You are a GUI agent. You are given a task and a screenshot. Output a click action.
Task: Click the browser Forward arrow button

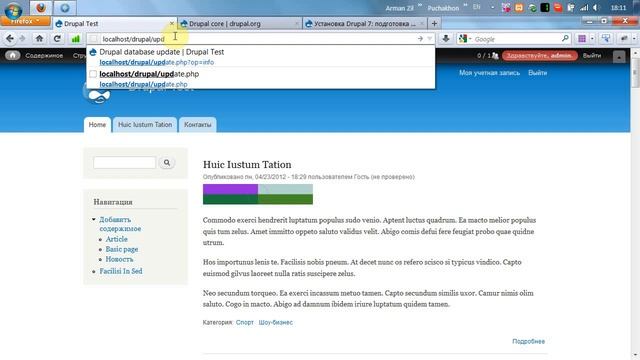coord(22,39)
